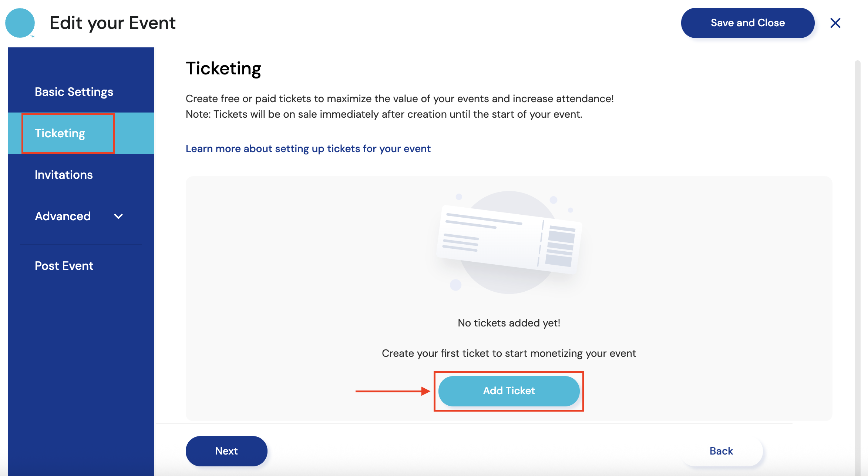The width and height of the screenshot is (868, 476).
Task: Click the round blue logo icon
Action: point(20,23)
